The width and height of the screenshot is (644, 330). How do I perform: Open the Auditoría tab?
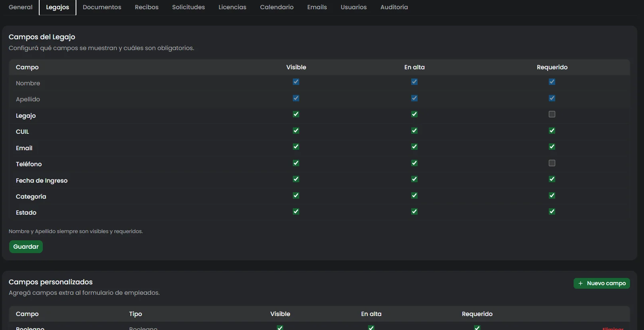point(394,7)
